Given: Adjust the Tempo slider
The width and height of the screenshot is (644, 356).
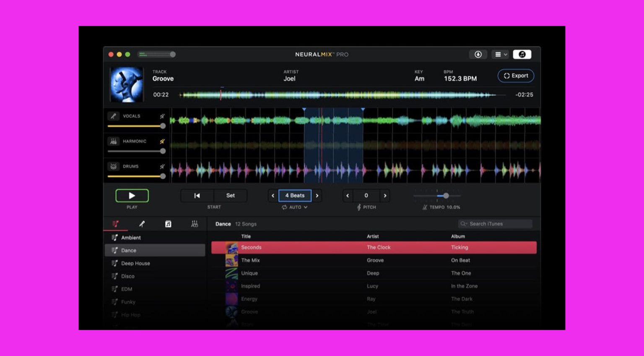Looking at the screenshot, I should (446, 195).
